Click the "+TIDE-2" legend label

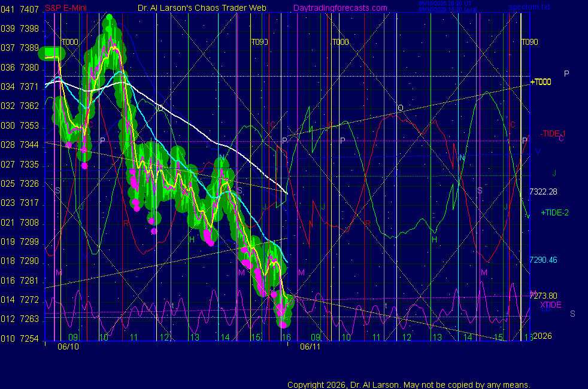pos(554,212)
